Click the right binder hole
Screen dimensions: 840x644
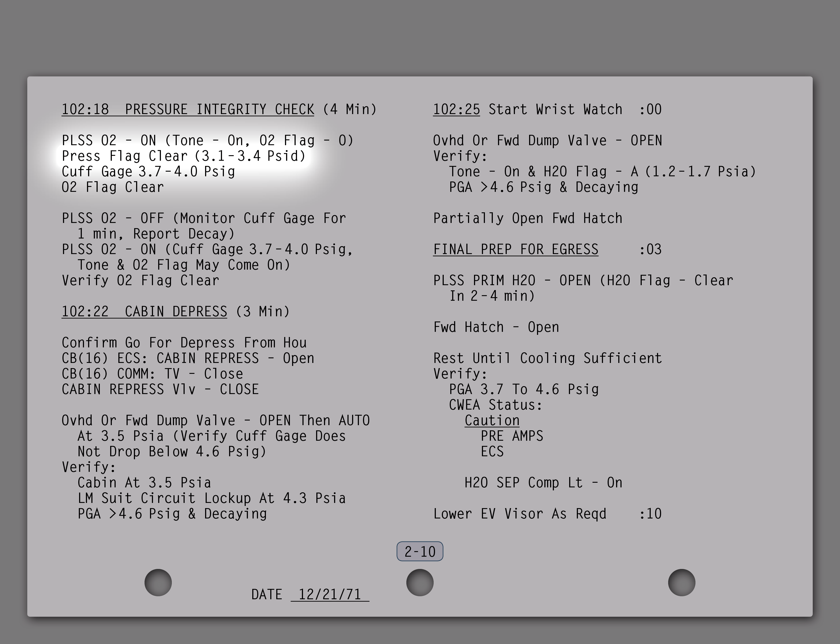682,582
